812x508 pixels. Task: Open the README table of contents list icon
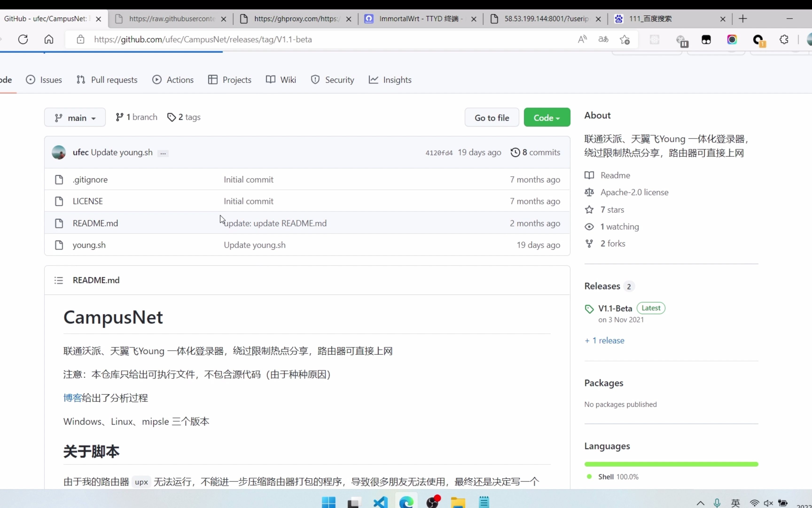pyautogui.click(x=59, y=280)
